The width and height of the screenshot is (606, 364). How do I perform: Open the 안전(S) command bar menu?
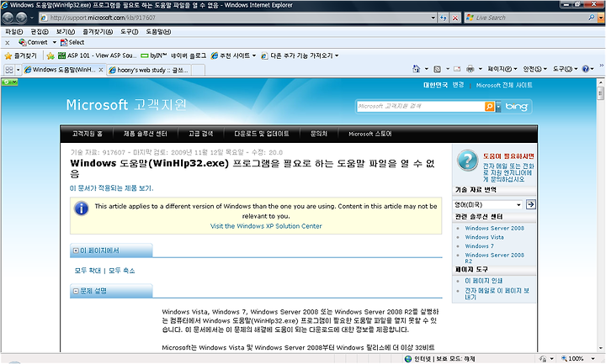tap(535, 69)
